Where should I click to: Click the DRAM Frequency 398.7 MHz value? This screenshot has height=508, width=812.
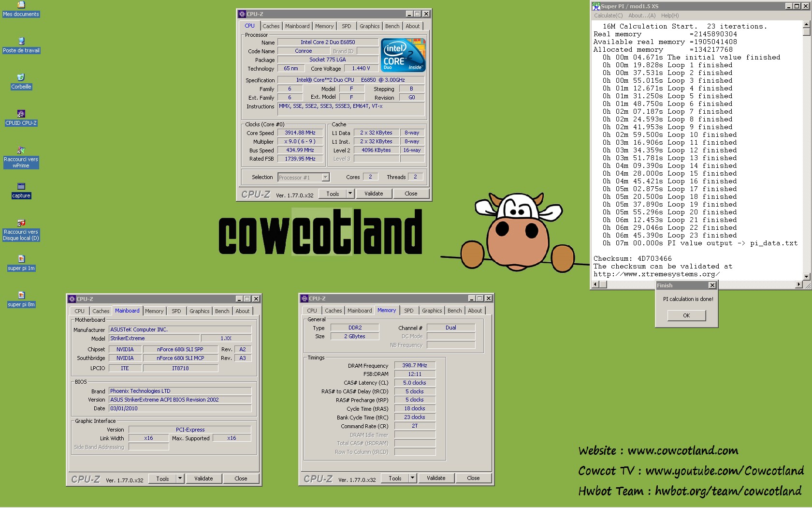click(415, 365)
